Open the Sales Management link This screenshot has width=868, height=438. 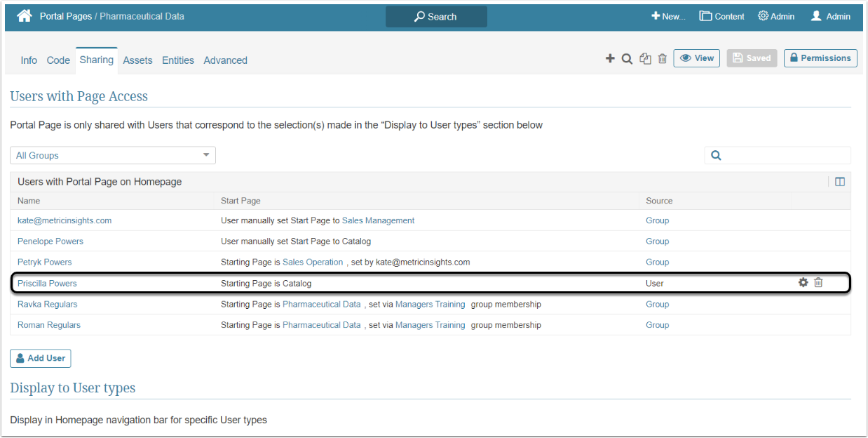pos(378,220)
